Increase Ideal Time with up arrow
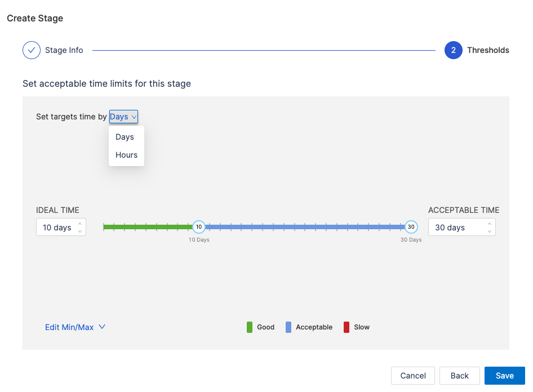The width and height of the screenshot is (533, 392). (x=80, y=224)
